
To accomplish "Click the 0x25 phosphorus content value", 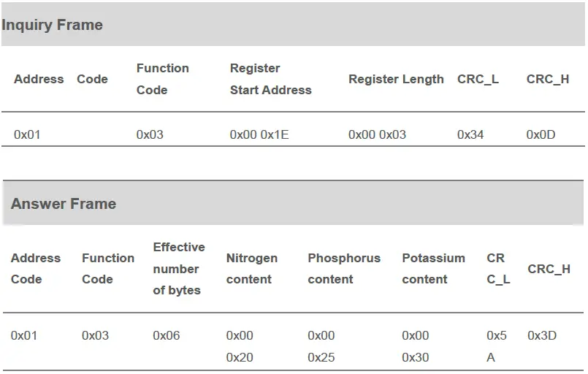I will pyautogui.click(x=321, y=357).
